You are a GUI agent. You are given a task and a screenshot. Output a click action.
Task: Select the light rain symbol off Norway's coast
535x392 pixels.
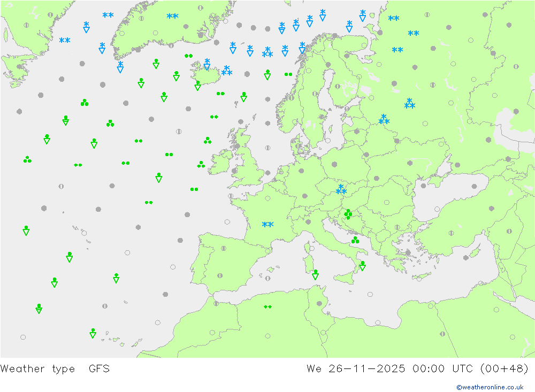(x=288, y=74)
